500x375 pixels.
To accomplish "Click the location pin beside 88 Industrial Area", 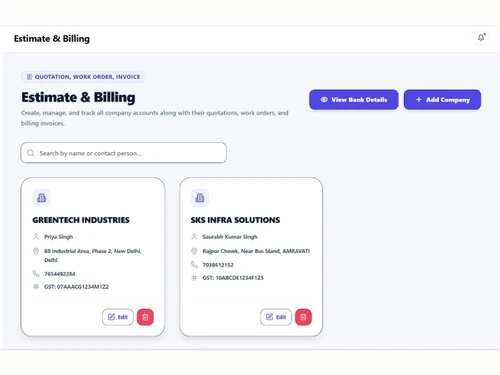I will (36, 251).
